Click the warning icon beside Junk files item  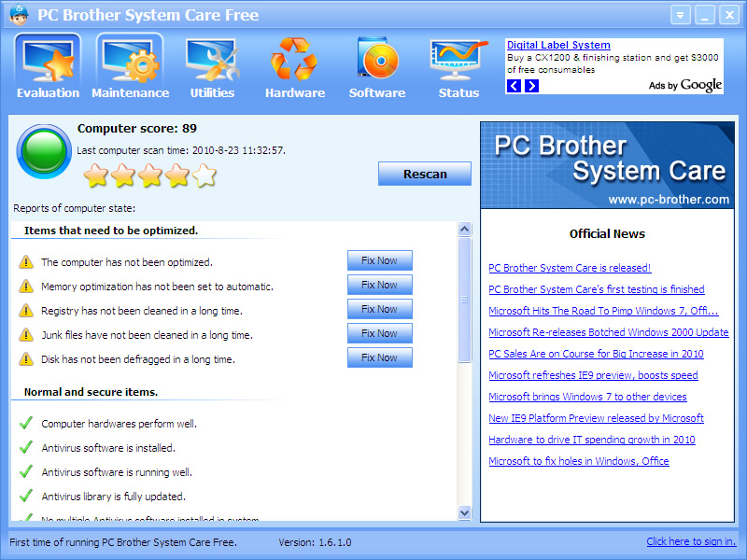(26, 335)
